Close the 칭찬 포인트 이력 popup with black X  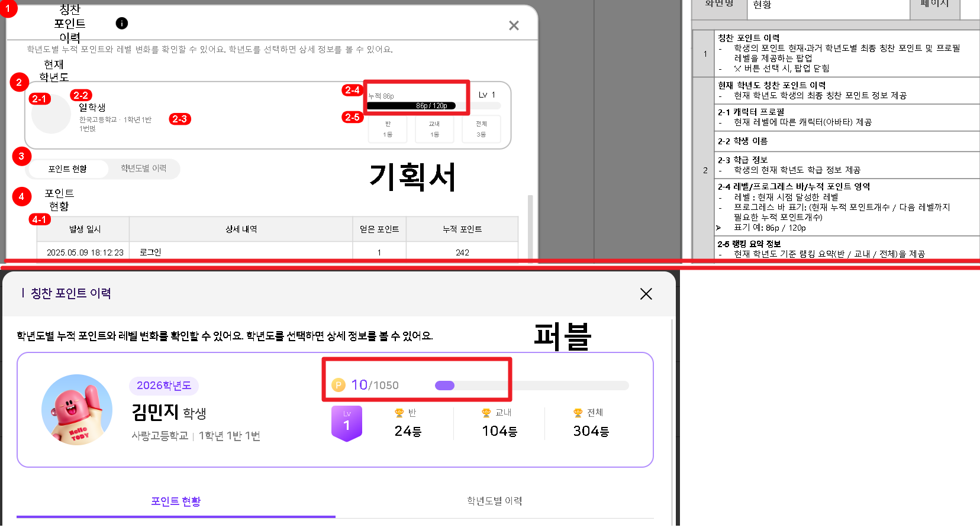point(646,294)
